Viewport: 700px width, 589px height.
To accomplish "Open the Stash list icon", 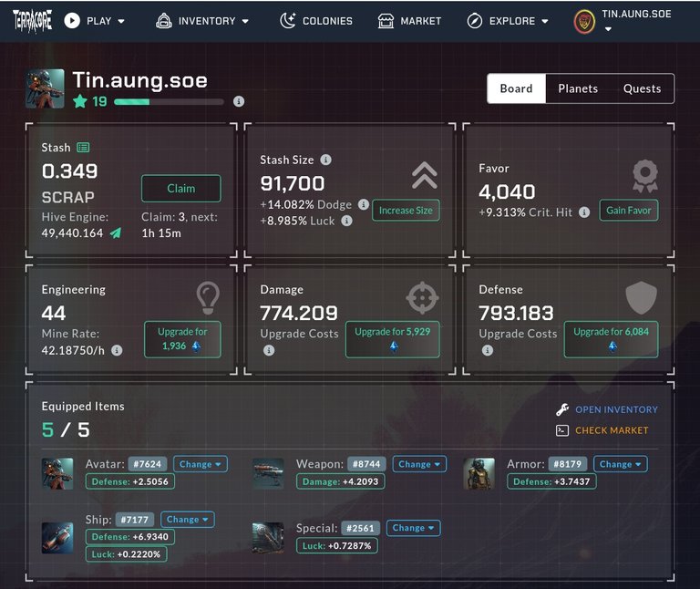I will (x=83, y=148).
